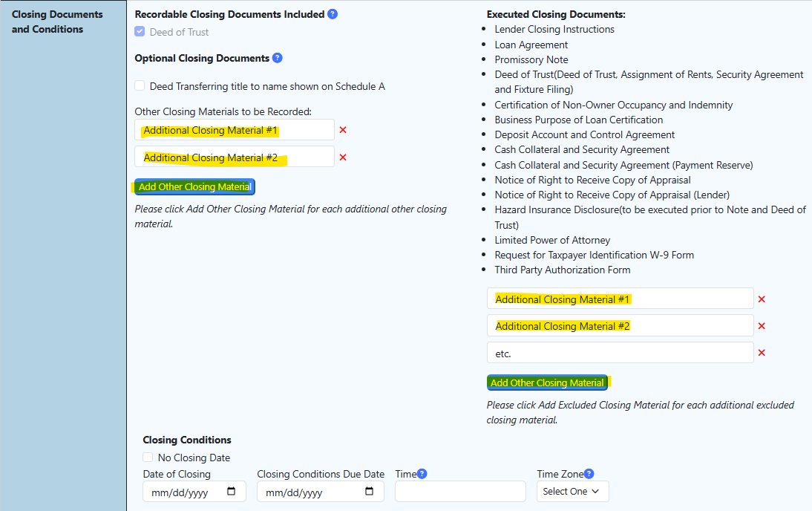This screenshot has height=511, width=812.
Task: Expand the Time Zone Select One dropdown
Action: pyautogui.click(x=572, y=492)
